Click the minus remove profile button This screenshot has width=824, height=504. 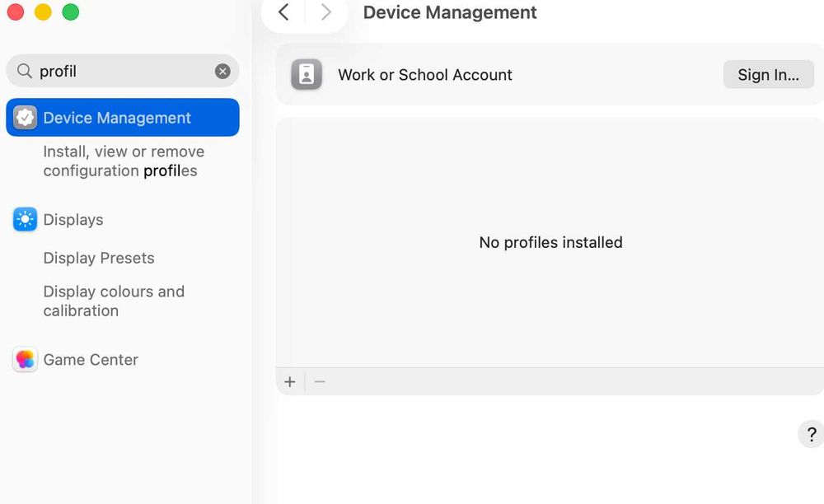tap(320, 381)
